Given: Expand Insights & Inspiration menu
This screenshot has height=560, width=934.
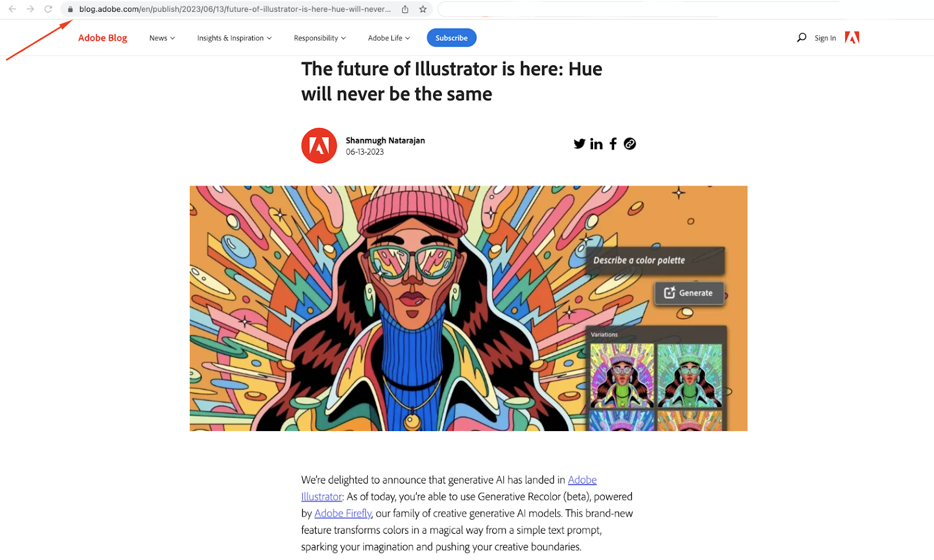Looking at the screenshot, I should click(x=234, y=38).
